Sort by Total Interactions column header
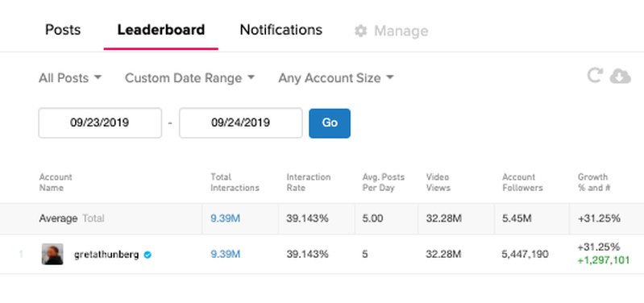Screen dimensions: 644x303 click(x=235, y=182)
